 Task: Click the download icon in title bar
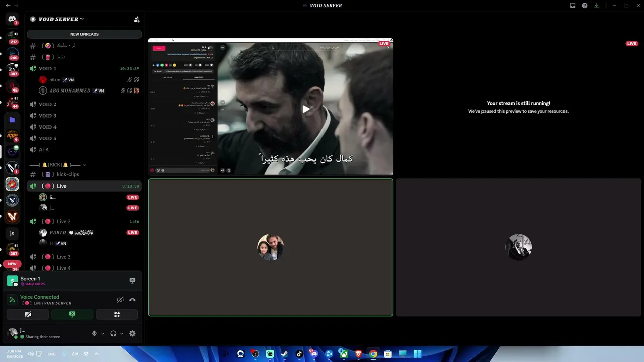tap(597, 6)
